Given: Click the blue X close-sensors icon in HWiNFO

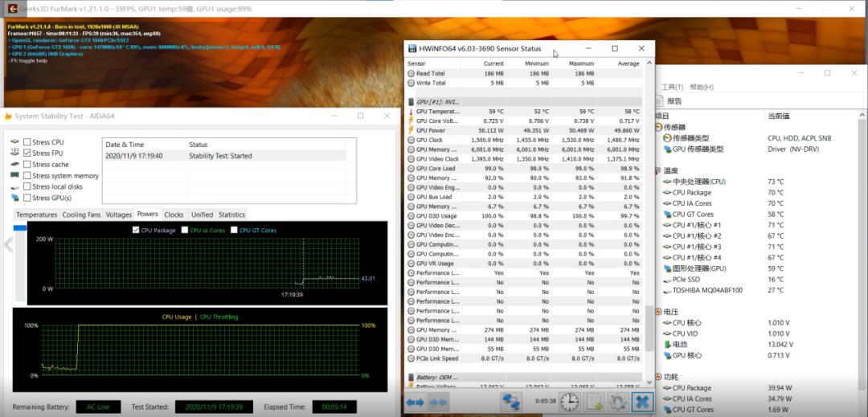Looking at the screenshot, I should [x=641, y=402].
